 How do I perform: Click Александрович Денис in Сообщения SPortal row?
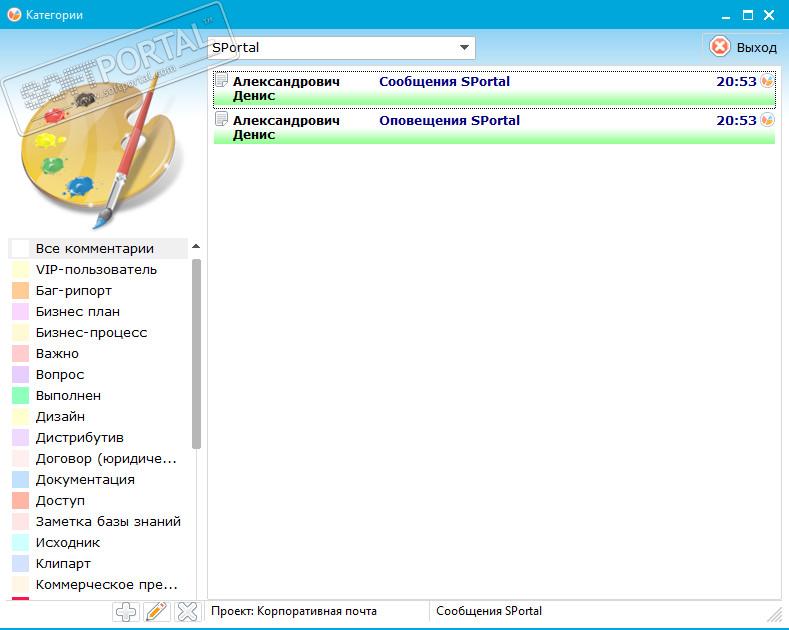[x=286, y=89]
